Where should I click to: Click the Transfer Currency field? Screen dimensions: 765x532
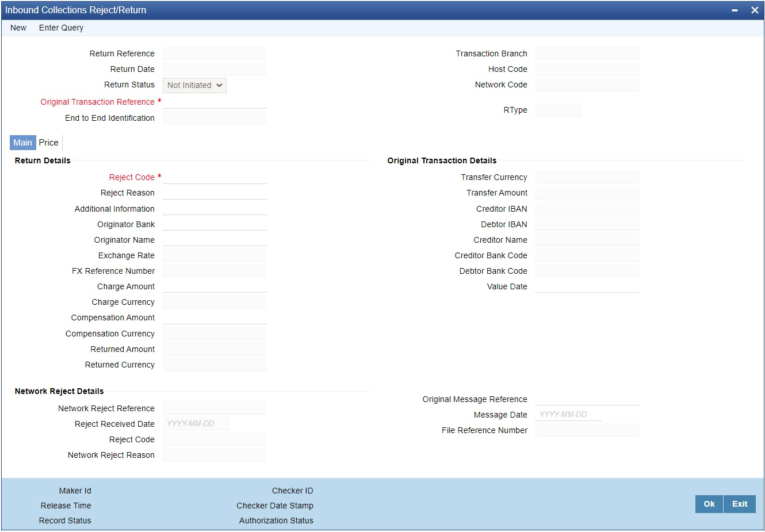(587, 177)
